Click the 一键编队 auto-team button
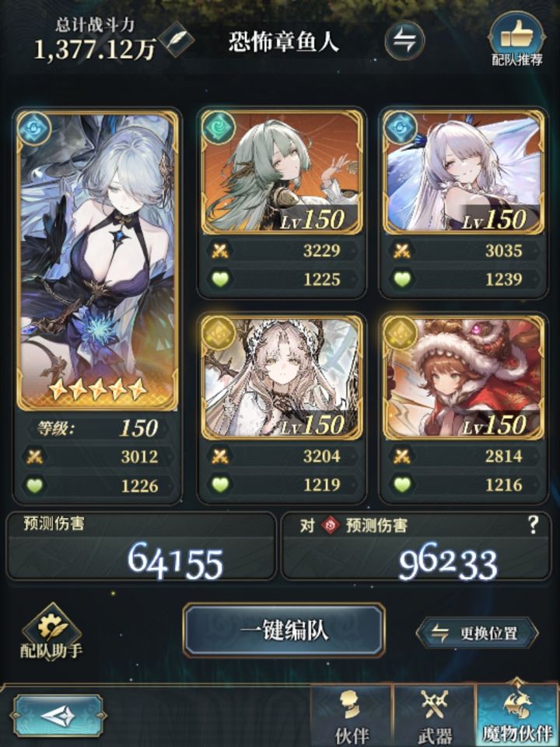Screen dimensions: 560x747 (284, 631)
